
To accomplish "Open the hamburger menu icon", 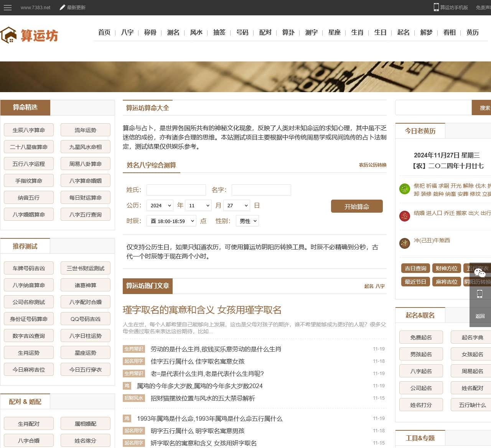I will tap(7, 7).
